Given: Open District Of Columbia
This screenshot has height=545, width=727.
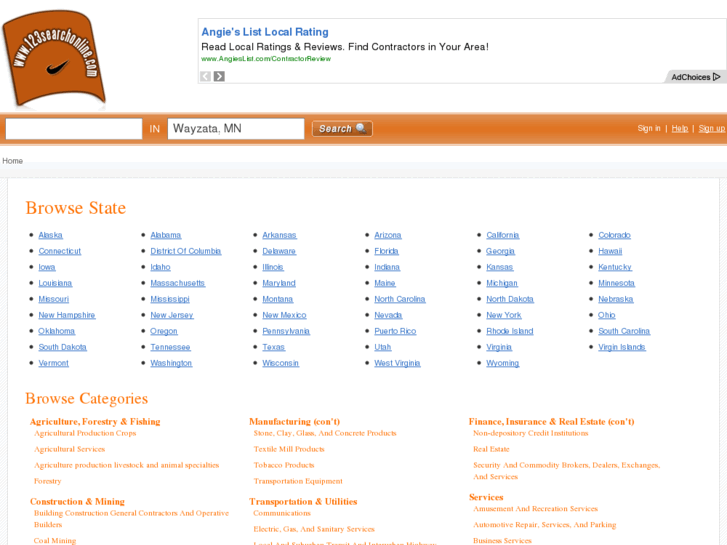Looking at the screenshot, I should point(185,251).
